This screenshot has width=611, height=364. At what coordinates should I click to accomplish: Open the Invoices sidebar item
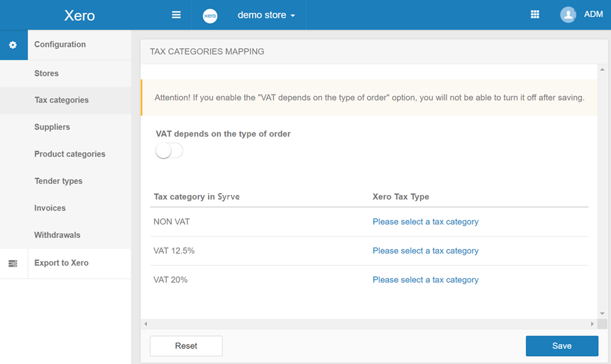(x=50, y=208)
